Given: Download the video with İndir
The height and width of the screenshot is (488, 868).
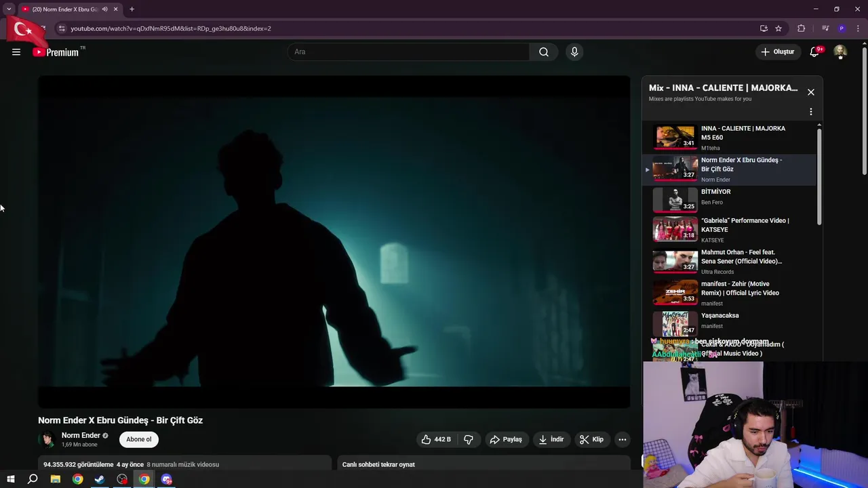Looking at the screenshot, I should [x=551, y=439].
